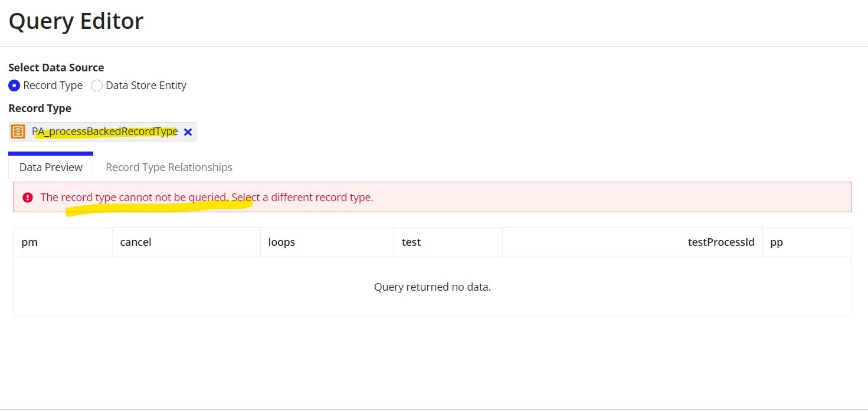Click the Select Data Source label

tap(56, 68)
